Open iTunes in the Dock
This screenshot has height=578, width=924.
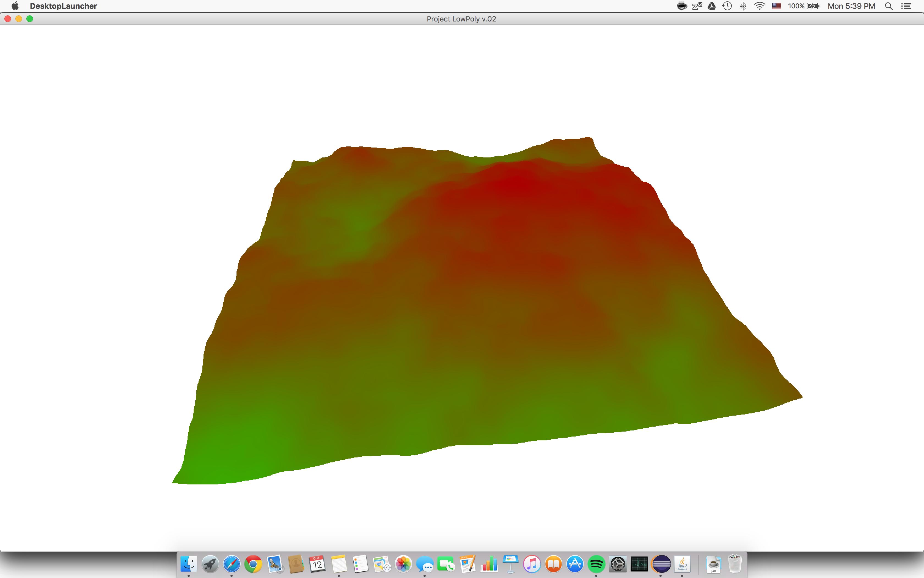point(532,564)
